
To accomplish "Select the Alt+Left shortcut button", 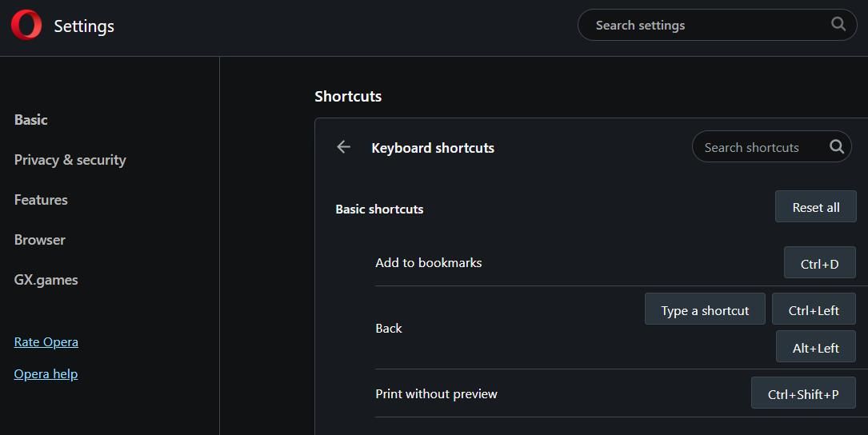I will coord(816,348).
